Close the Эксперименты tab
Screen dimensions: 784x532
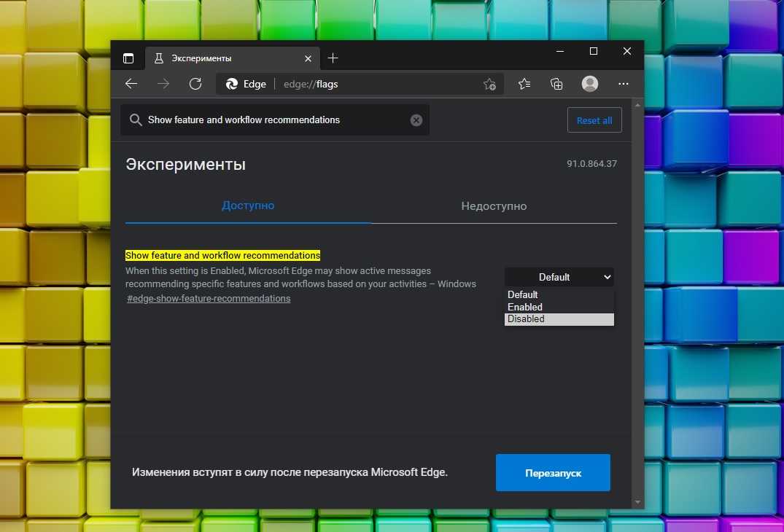coord(308,58)
